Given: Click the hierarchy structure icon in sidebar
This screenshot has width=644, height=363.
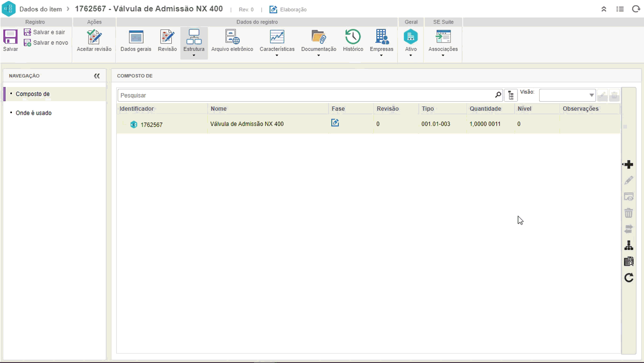Looking at the screenshot, I should pyautogui.click(x=628, y=245).
